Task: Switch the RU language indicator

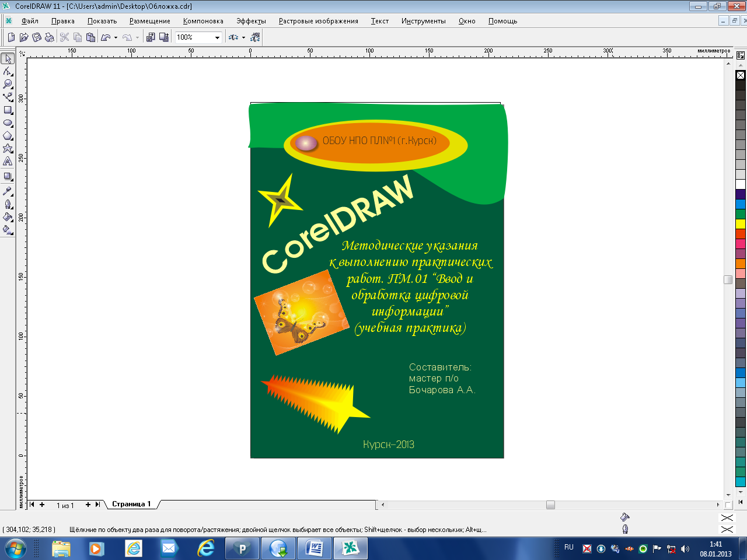Action: [x=569, y=547]
